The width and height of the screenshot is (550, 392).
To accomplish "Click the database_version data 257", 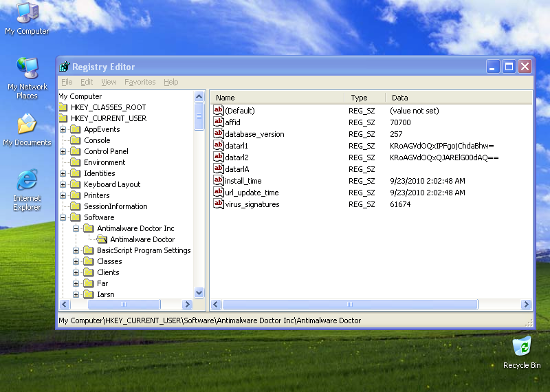I will pos(396,134).
